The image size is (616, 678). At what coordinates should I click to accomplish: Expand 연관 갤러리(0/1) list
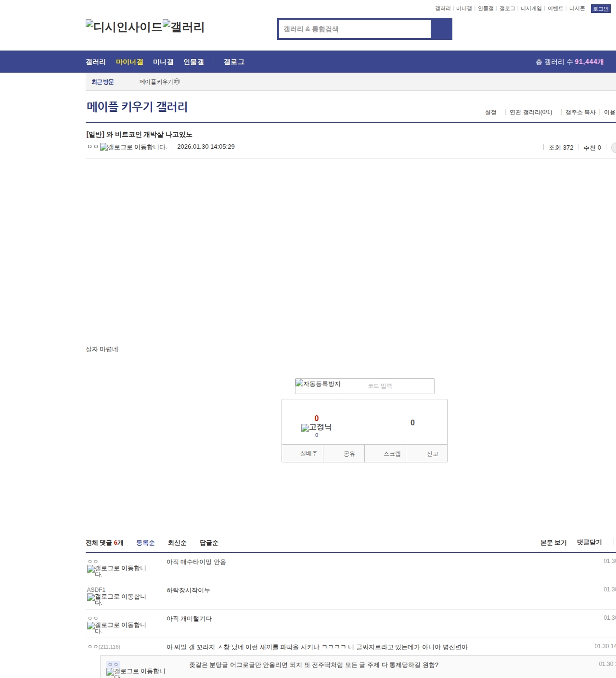531,112
